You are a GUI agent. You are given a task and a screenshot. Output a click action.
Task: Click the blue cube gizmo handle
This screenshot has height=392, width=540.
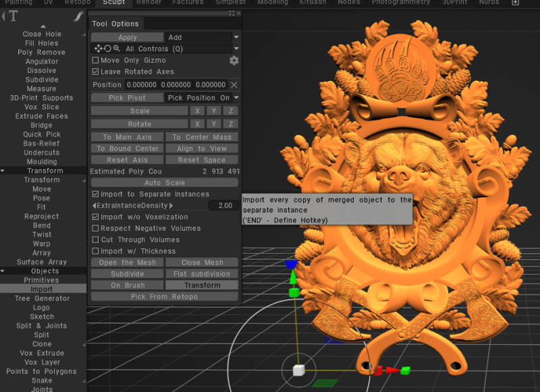[292, 264]
